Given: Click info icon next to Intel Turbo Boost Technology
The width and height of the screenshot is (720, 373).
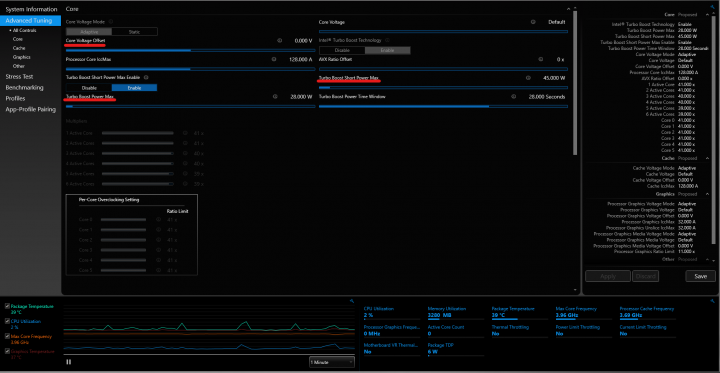Looking at the screenshot, I should pos(387,40).
